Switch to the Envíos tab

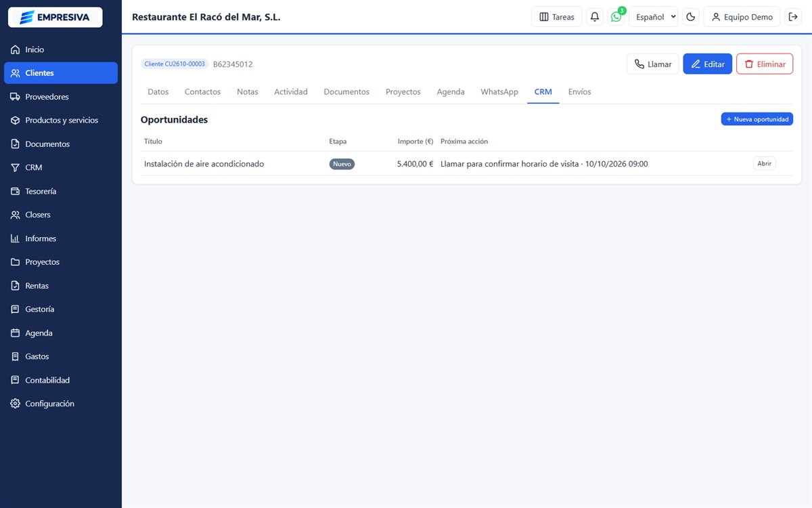(x=580, y=92)
